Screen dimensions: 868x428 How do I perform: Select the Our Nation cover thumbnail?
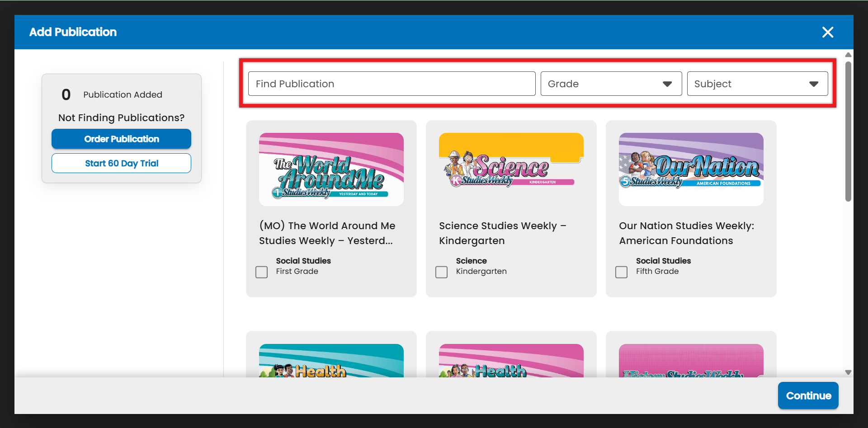(691, 169)
